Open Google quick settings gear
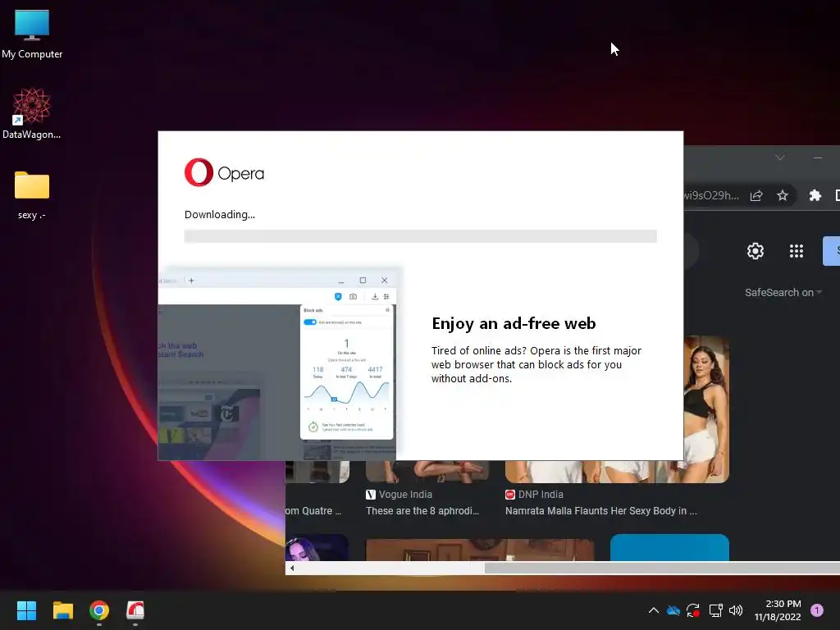This screenshot has height=630, width=840. (756, 251)
